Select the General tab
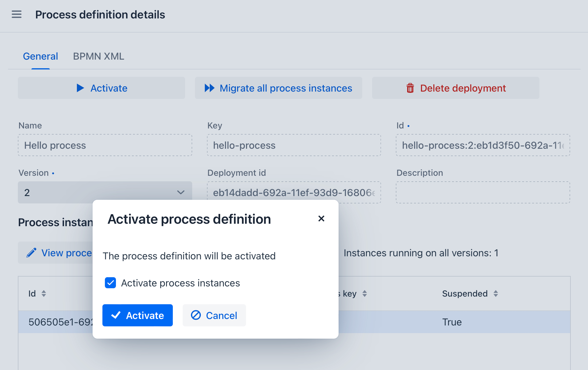This screenshot has height=370, width=588. 40,56
